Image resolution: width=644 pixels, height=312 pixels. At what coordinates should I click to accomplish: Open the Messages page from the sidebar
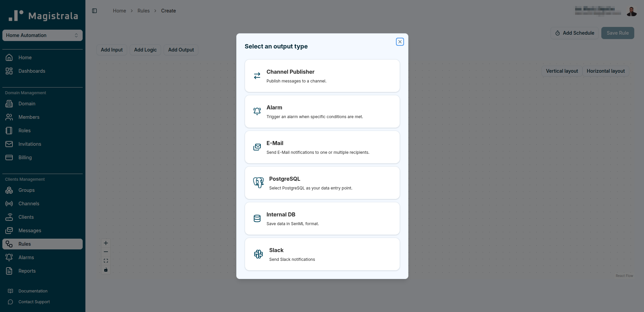30,230
